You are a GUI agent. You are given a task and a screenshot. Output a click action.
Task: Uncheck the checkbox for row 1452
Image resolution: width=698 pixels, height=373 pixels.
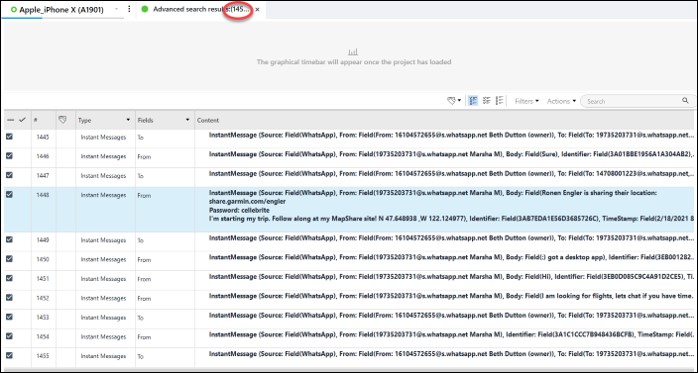coord(9,297)
